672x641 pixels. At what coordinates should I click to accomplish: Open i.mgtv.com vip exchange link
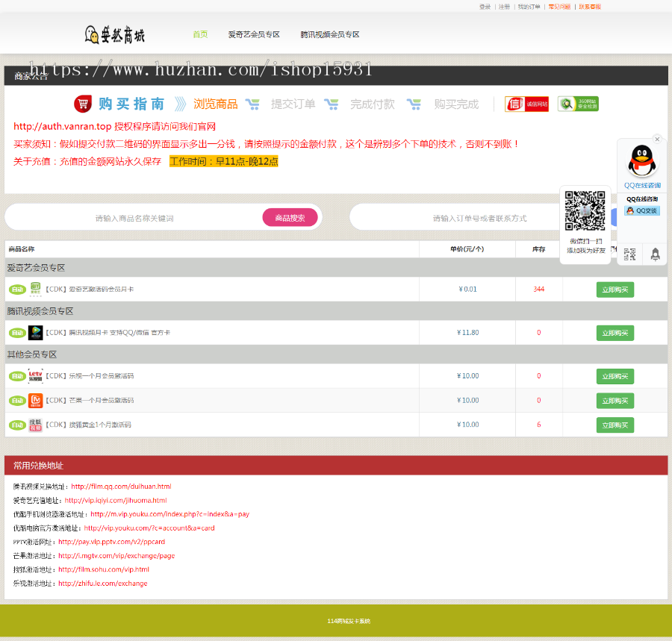tap(116, 556)
